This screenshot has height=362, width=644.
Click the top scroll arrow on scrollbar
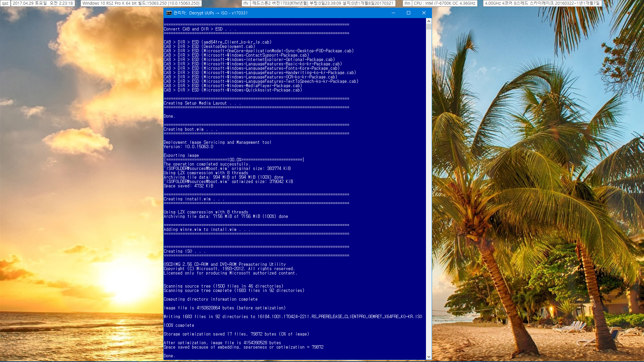pos(429,21)
